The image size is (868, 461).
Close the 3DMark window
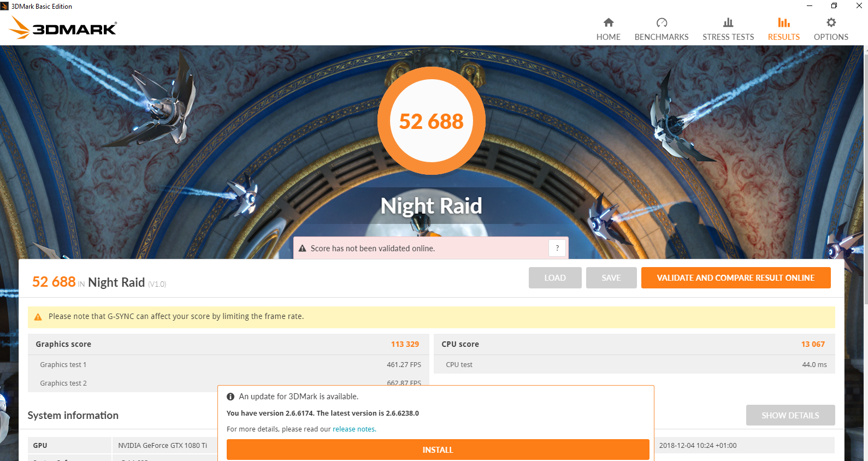coord(859,6)
